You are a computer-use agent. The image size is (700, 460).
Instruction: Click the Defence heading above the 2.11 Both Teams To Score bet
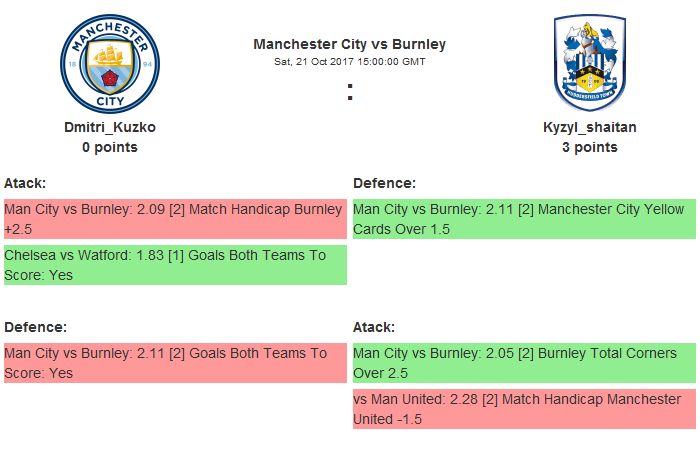(x=35, y=327)
